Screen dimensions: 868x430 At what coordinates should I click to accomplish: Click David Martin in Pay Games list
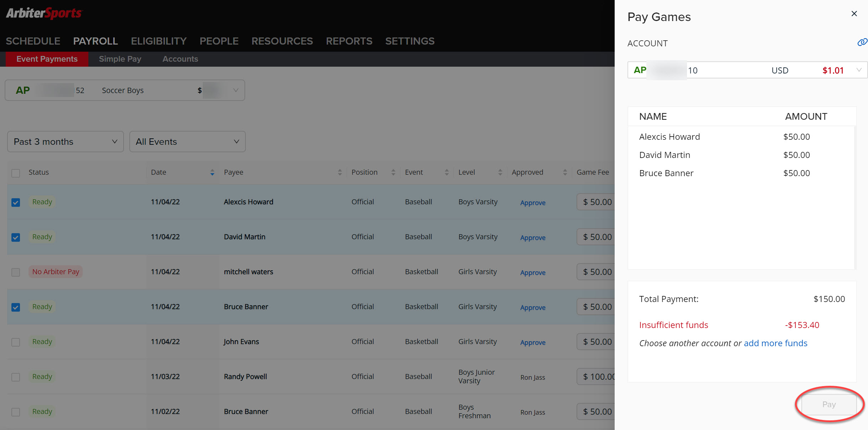[665, 155]
